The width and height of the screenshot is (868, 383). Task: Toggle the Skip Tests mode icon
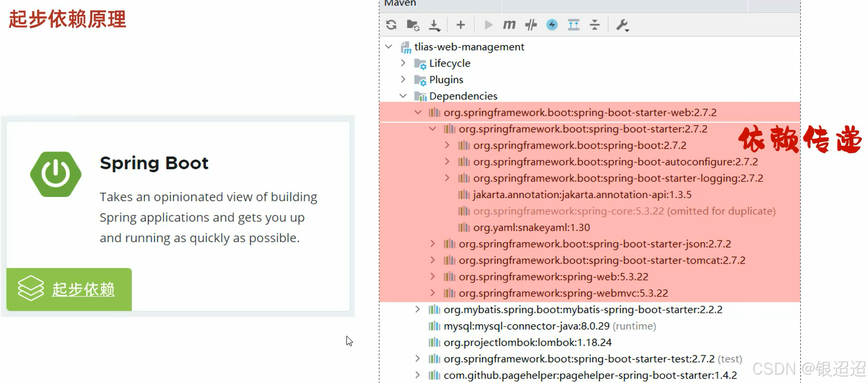[531, 25]
